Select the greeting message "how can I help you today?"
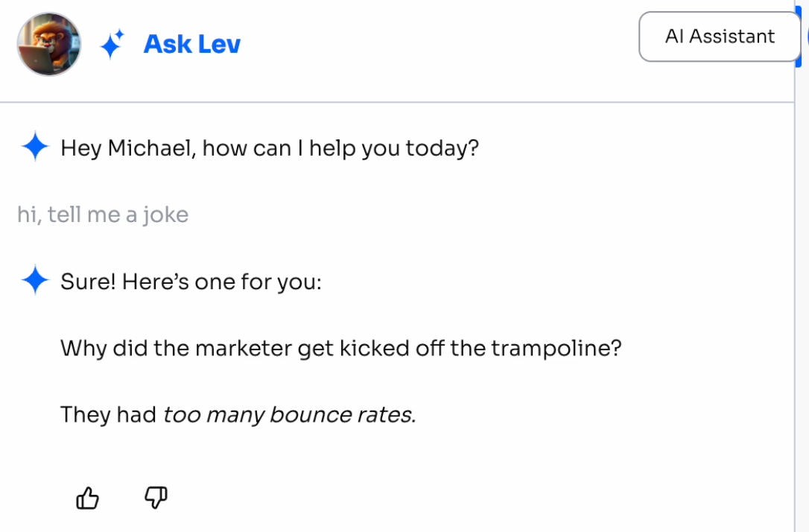Viewport: 809px width, 532px height. (x=340, y=148)
